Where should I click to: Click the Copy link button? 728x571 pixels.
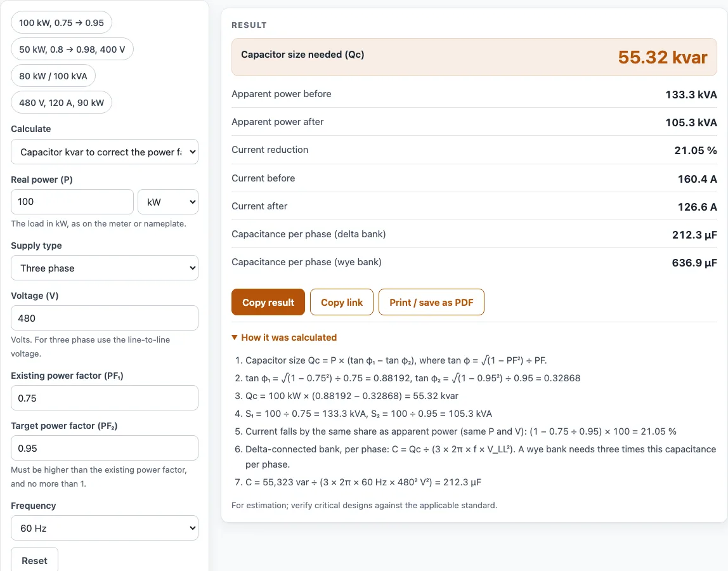pos(342,303)
